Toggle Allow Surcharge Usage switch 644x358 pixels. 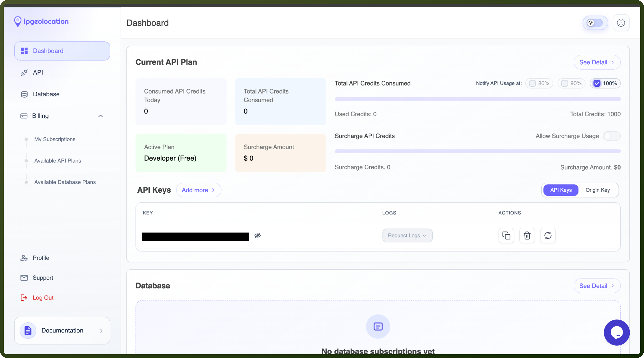pos(612,136)
